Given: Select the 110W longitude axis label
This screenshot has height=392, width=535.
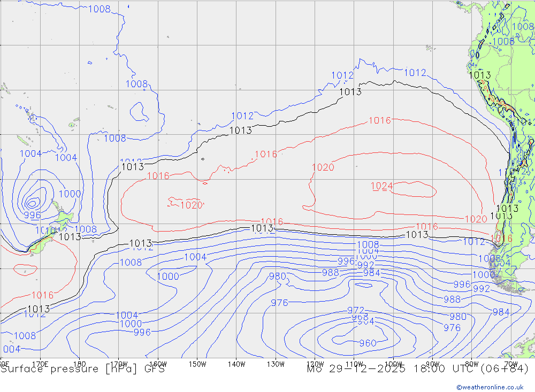Looking at the screenshot, I should pos(354,364).
